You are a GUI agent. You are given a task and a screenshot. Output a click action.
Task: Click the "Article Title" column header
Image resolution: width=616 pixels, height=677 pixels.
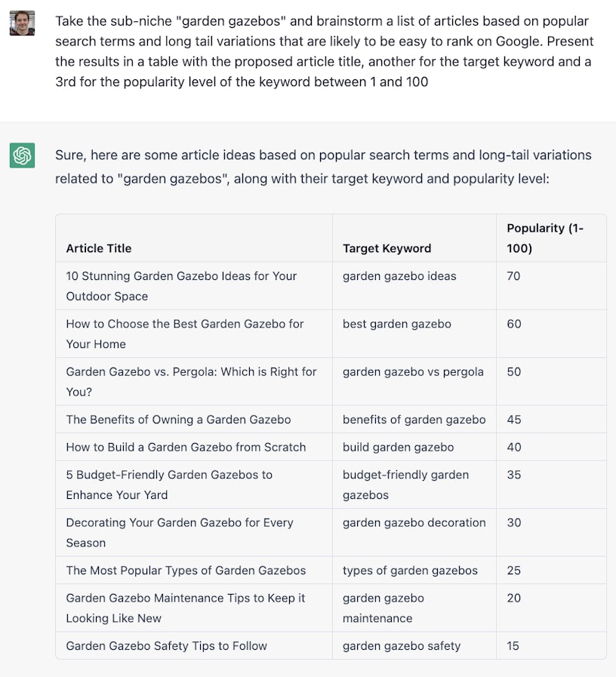[99, 248]
